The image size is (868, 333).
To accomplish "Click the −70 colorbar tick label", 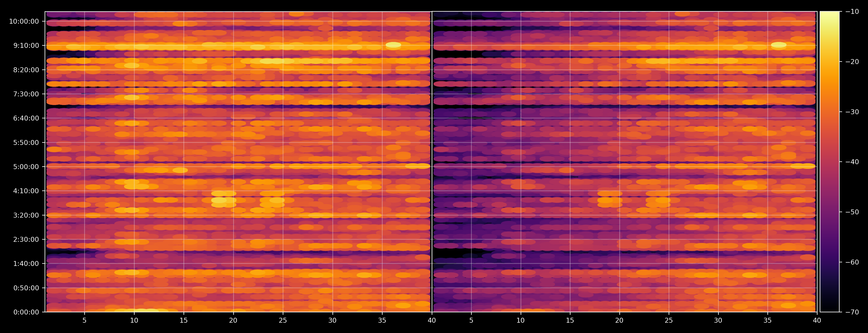I will click(x=852, y=312).
